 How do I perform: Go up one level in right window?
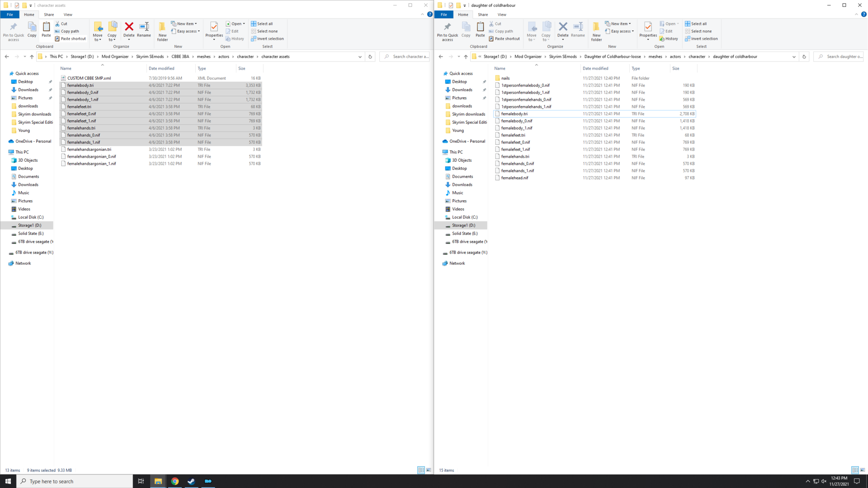[x=466, y=57]
